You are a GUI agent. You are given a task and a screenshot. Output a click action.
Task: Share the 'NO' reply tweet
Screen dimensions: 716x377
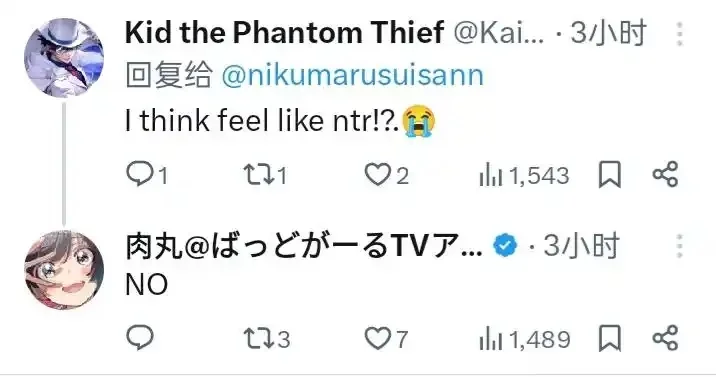tap(665, 338)
